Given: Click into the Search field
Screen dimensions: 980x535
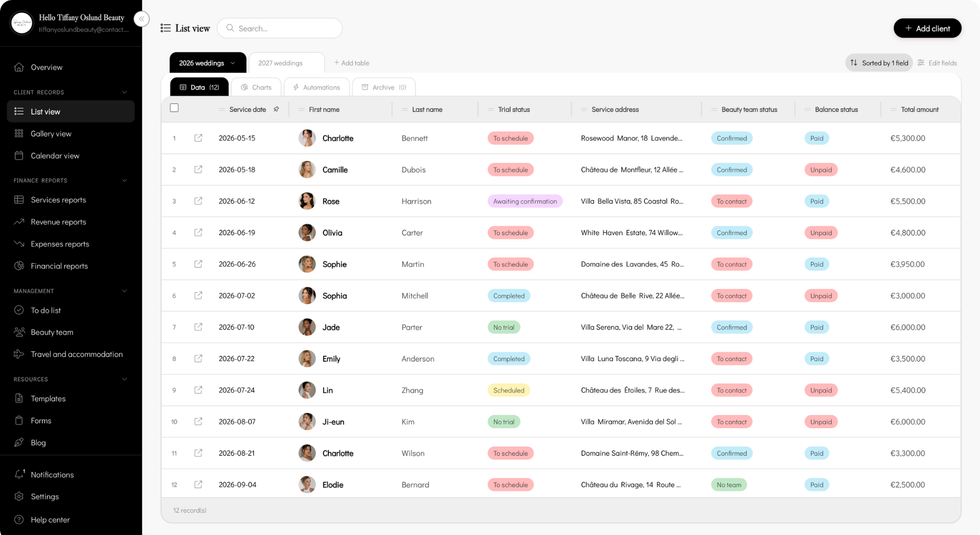Looking at the screenshot, I should 280,28.
